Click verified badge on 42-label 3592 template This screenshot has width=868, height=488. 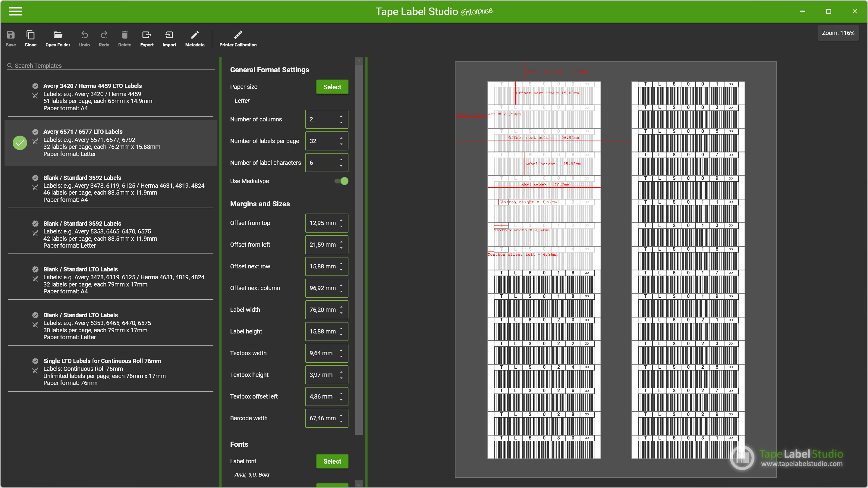[x=35, y=224]
